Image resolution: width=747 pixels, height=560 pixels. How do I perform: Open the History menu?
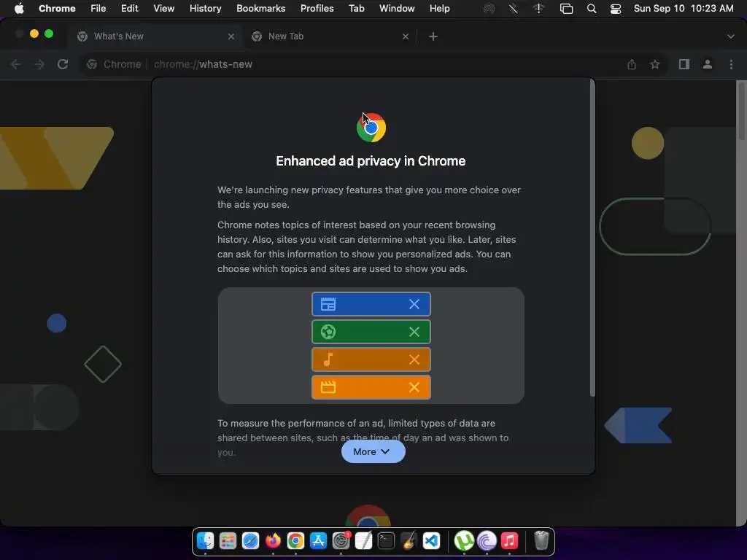tap(205, 8)
